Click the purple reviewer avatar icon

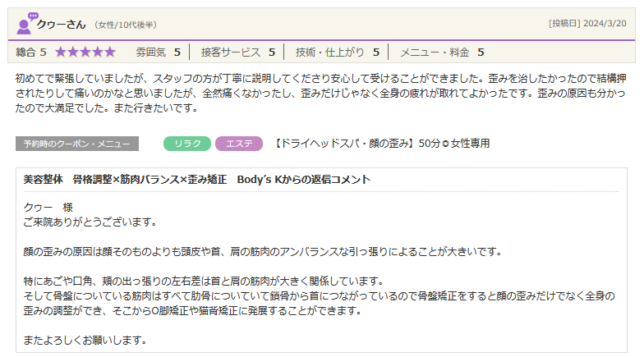point(26,23)
